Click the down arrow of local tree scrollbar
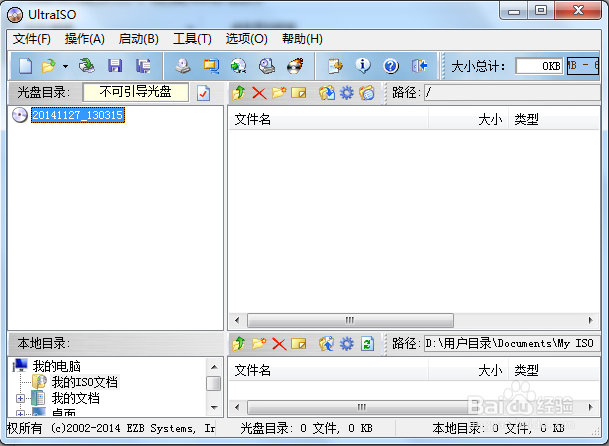The image size is (609, 446). click(214, 408)
